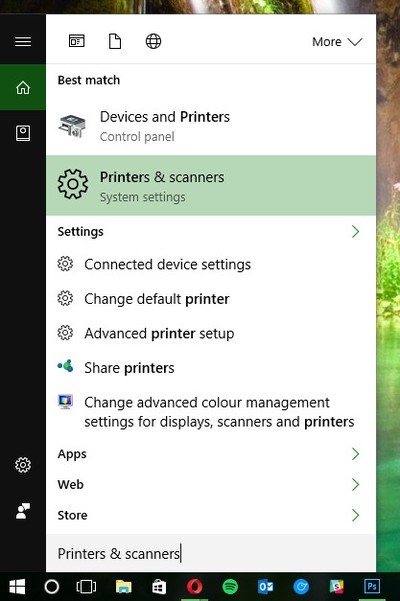Open Task View on the taskbar
Screen dimensions: 400x601
point(86,586)
